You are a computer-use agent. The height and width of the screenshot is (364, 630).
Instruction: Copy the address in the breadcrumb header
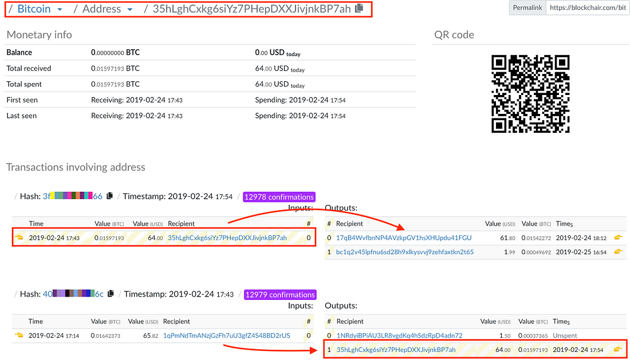pos(359,8)
